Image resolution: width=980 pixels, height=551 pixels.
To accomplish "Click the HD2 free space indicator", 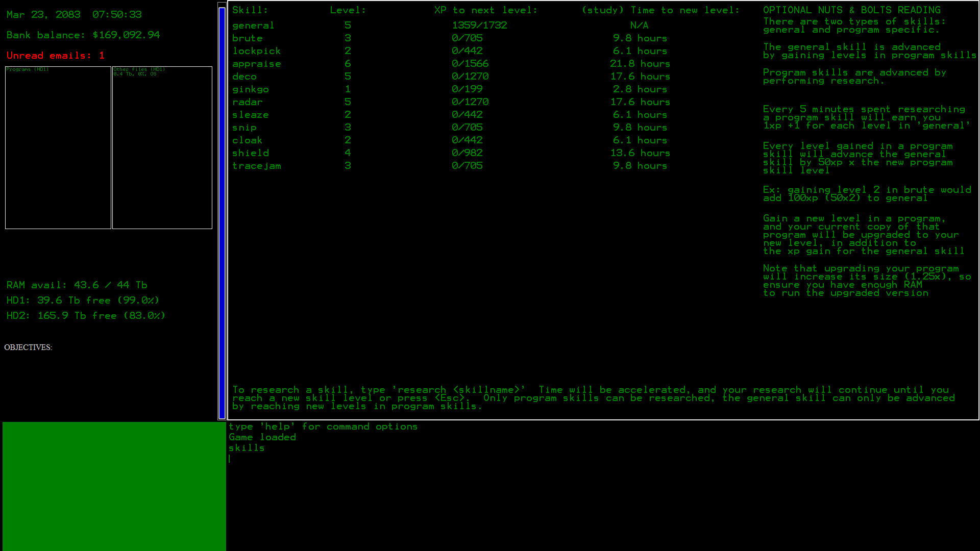I will 85,315.
